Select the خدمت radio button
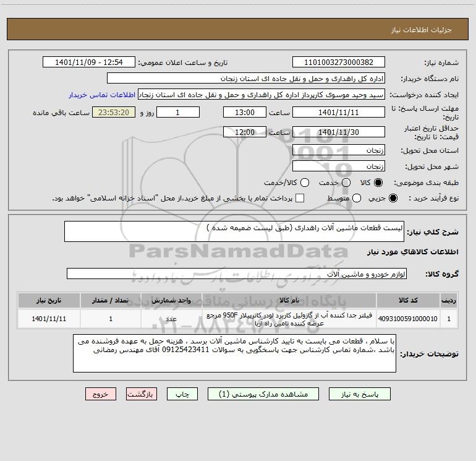 (346, 183)
